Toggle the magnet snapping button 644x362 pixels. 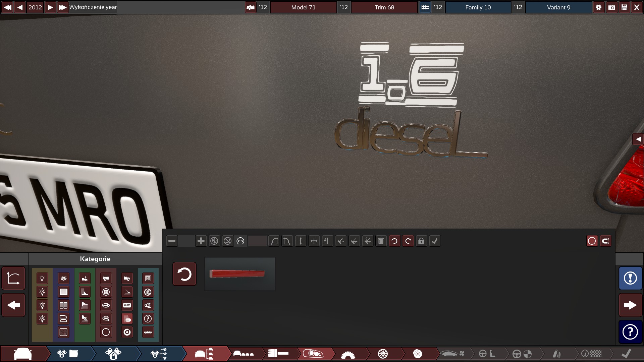pos(605,241)
